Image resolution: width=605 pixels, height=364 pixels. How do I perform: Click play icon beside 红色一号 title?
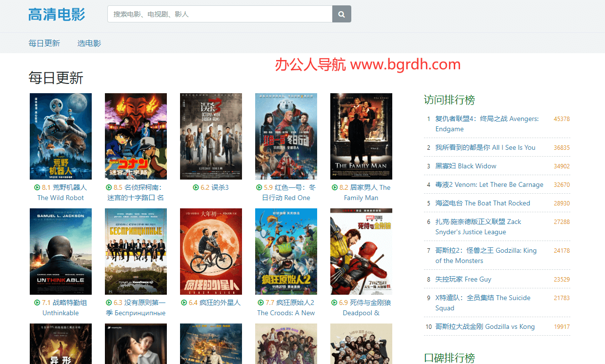(259, 187)
